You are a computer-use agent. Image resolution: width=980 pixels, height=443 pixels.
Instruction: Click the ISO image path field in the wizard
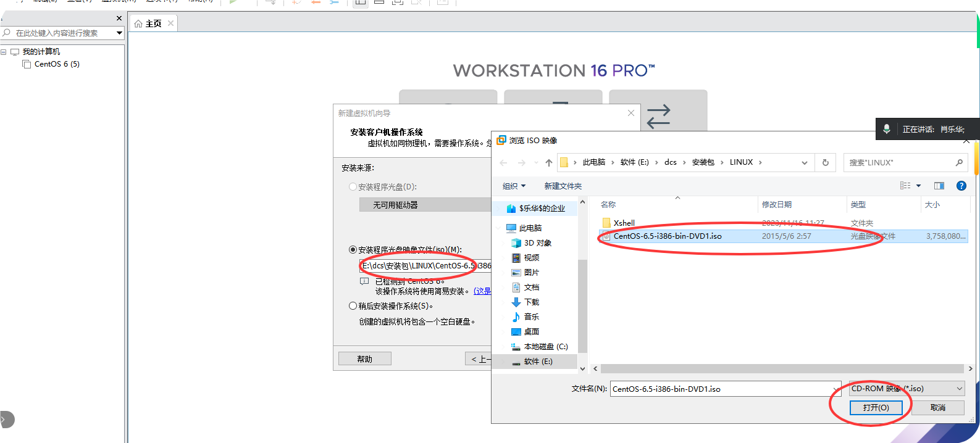point(425,266)
